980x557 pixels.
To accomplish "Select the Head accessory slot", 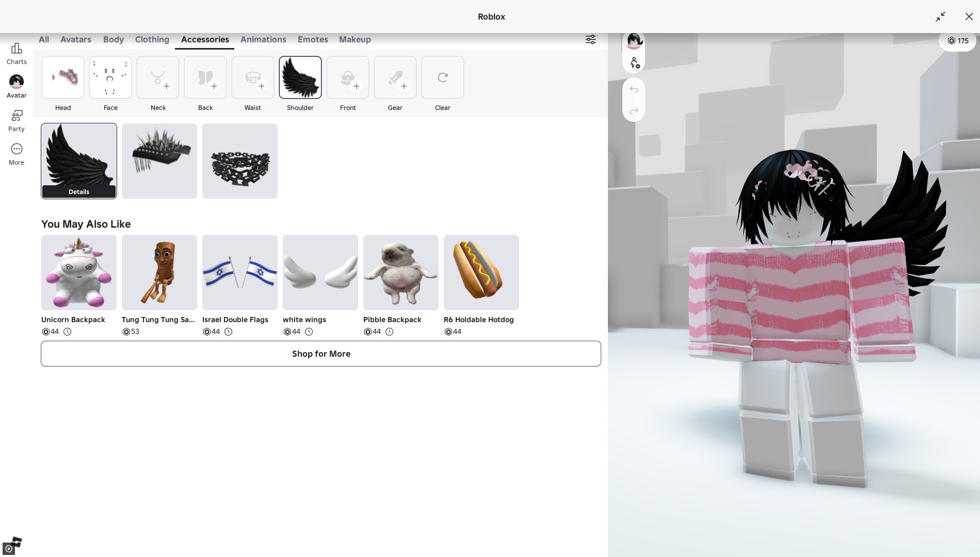I will pos(63,77).
